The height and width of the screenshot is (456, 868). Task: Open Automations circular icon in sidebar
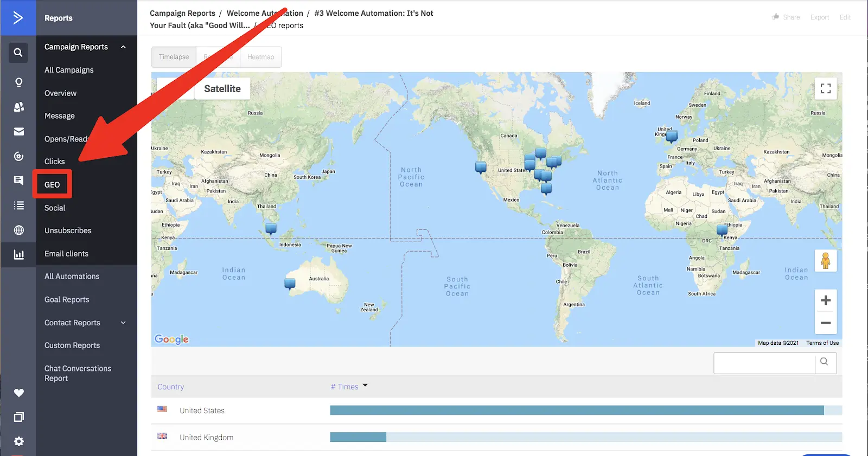pos(18,156)
